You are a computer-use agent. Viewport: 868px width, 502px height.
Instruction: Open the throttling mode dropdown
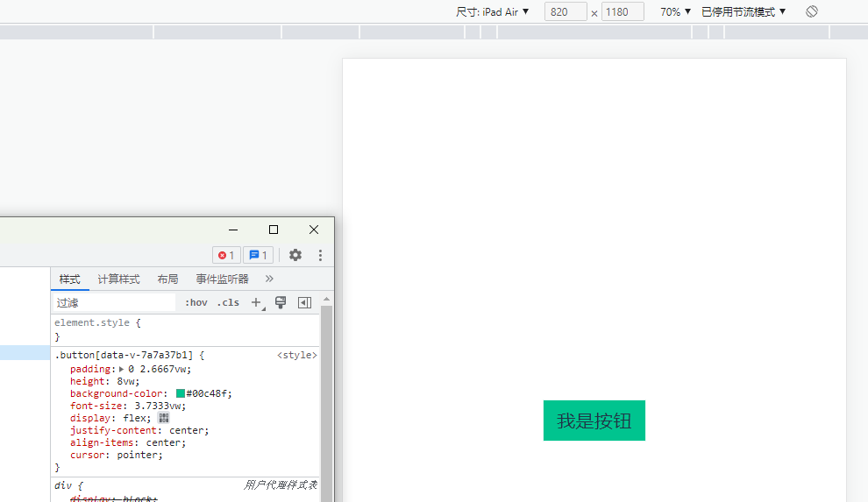pos(743,11)
